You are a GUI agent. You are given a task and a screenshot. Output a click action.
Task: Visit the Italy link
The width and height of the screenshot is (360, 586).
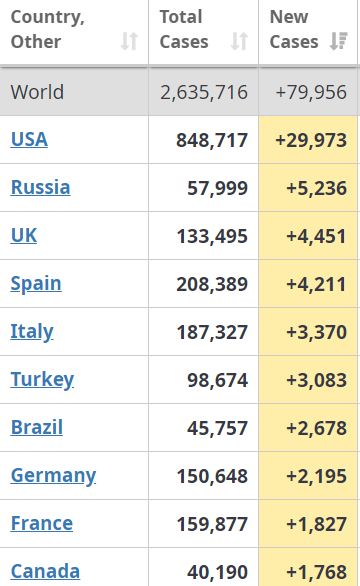32,332
